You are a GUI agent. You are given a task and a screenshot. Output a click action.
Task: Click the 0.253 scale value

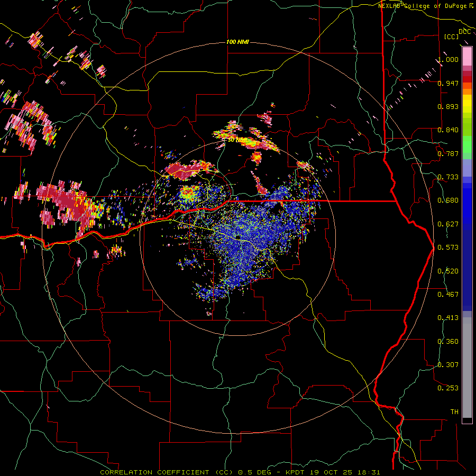[448, 388]
